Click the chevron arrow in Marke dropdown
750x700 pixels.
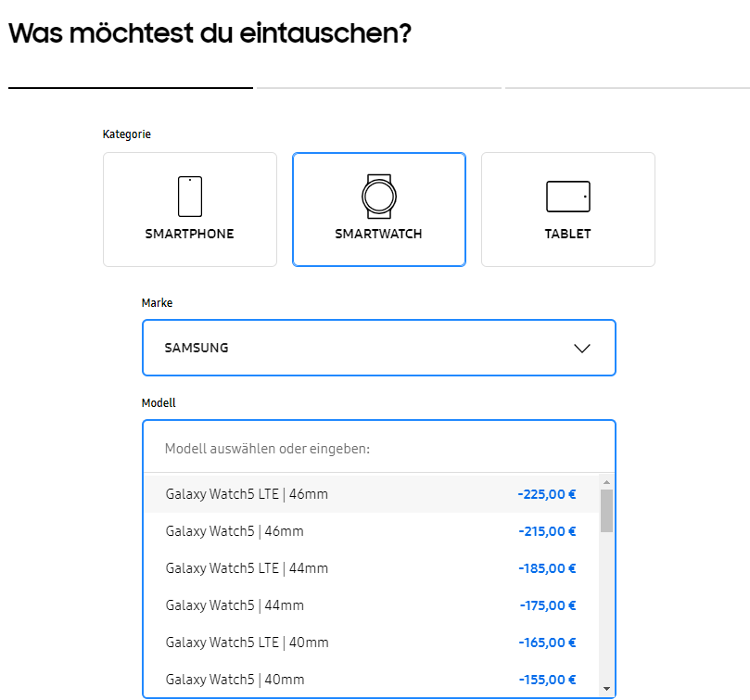[582, 349]
